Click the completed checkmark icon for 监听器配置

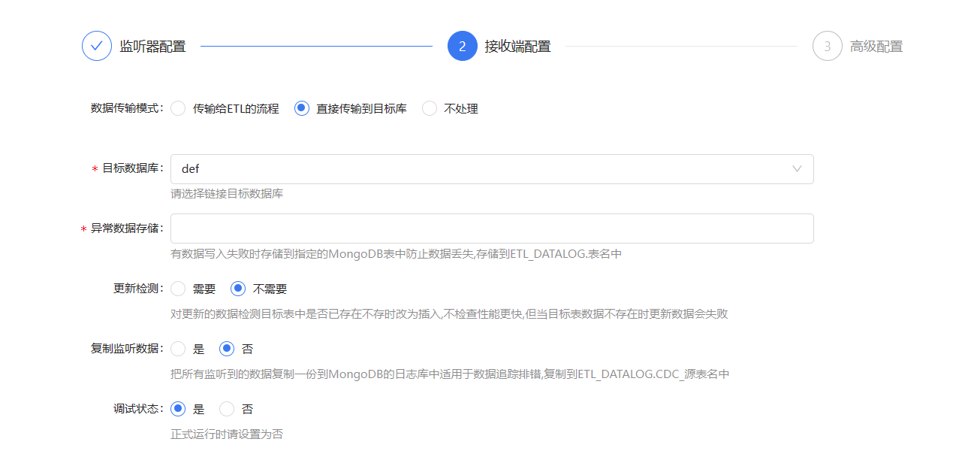coord(96,45)
